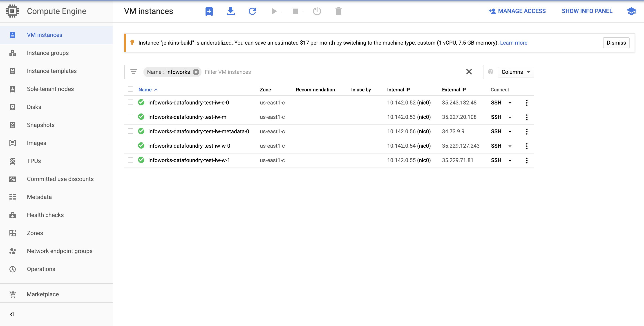The height and width of the screenshot is (326, 644).
Task: Open more actions for infoworks-datafoundry-test-iw-m
Action: click(527, 117)
